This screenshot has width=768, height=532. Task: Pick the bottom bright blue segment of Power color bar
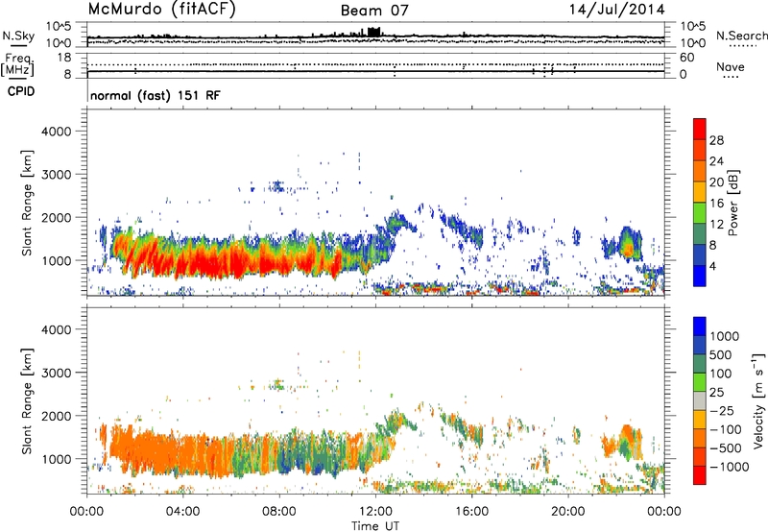pyautogui.click(x=700, y=276)
